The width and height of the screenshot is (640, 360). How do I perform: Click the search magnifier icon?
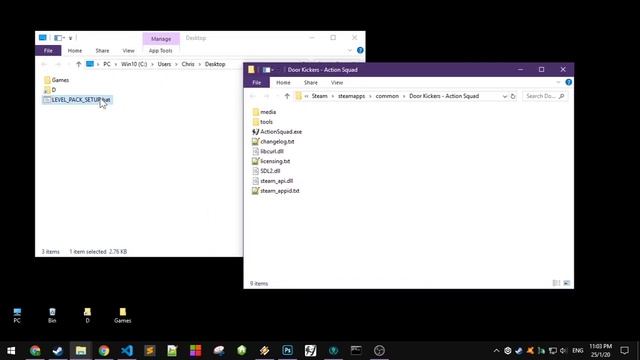[x=562, y=96]
